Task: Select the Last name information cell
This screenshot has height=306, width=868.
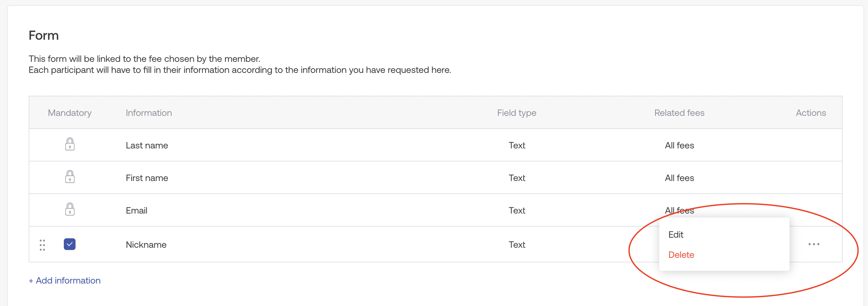Action: pos(147,145)
